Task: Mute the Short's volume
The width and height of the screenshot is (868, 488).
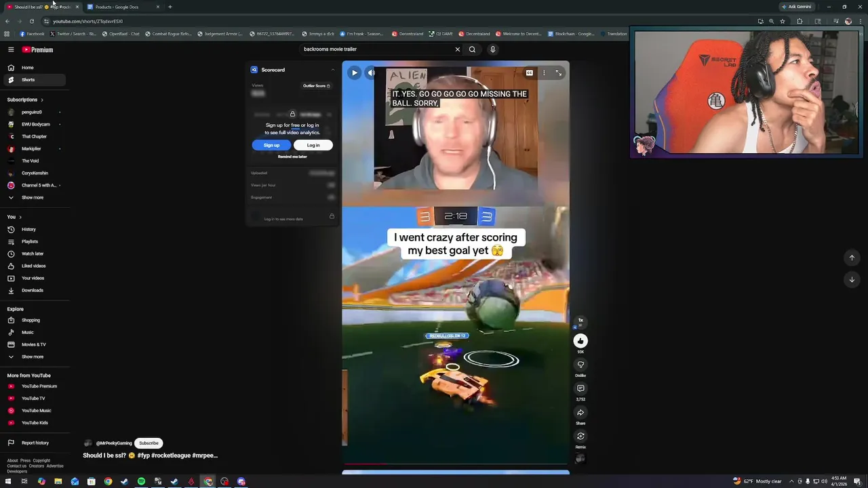Action: click(x=372, y=73)
